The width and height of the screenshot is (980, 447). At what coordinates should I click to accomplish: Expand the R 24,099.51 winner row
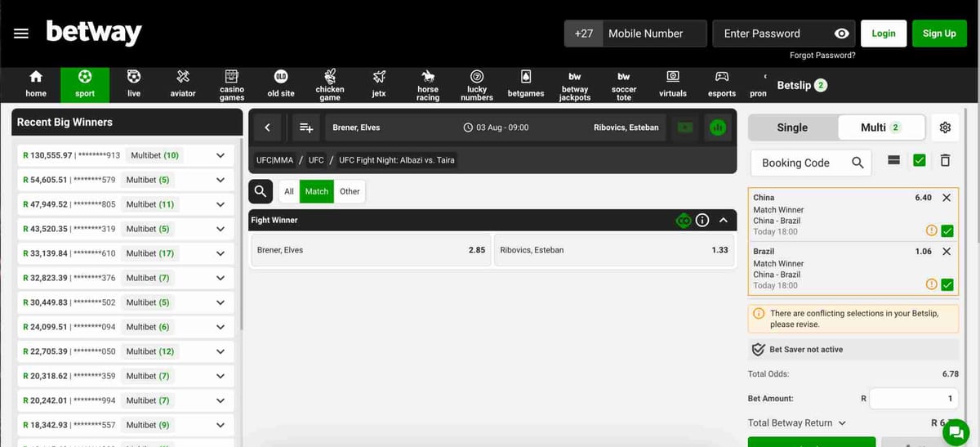coord(220,327)
